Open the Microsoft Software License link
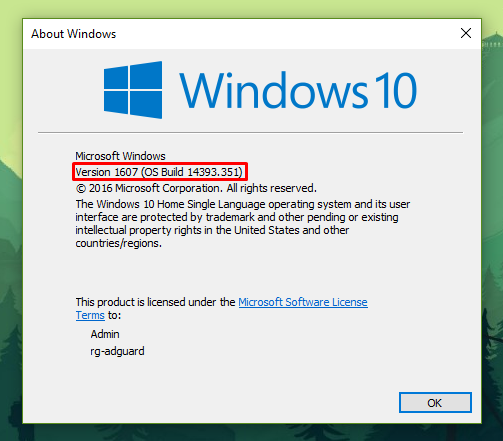Image resolution: width=503 pixels, height=441 pixels. pyautogui.click(x=303, y=302)
